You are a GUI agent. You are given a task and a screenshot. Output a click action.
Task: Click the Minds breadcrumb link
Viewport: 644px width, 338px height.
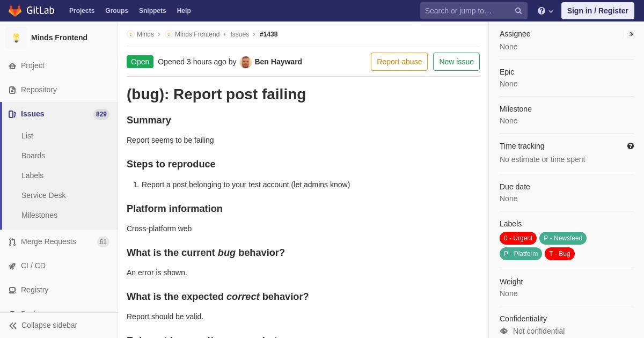[145, 34]
